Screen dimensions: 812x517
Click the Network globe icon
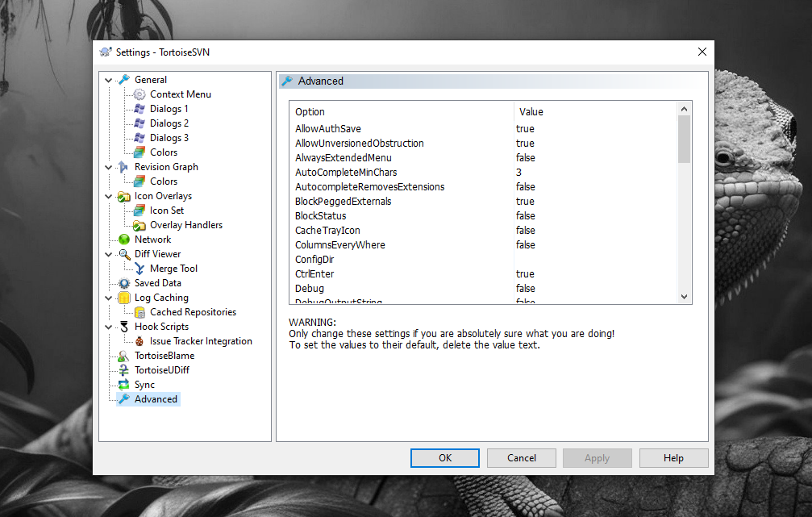coord(124,240)
